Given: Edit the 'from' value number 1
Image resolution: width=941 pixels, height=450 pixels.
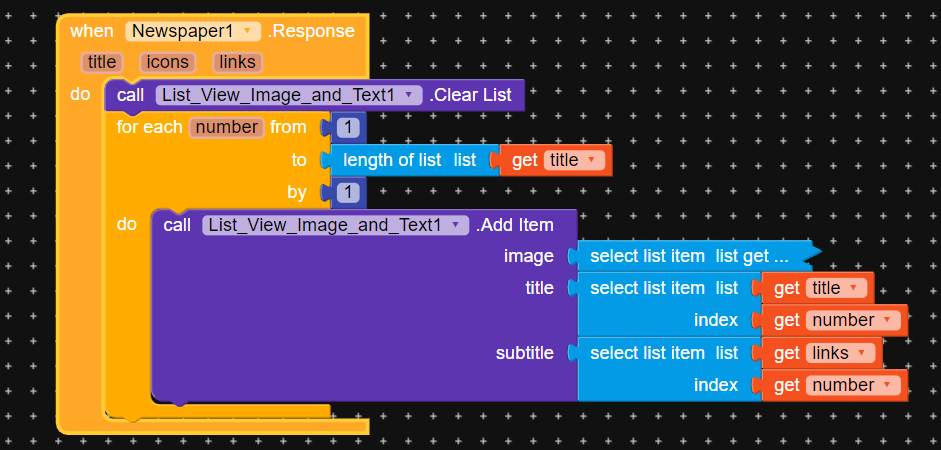Looking at the screenshot, I should [x=348, y=127].
